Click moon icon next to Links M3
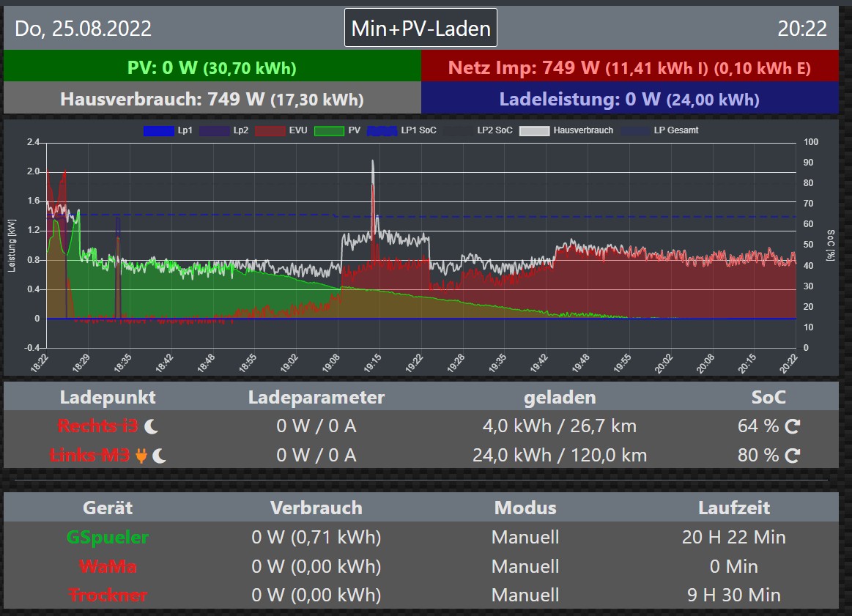The height and width of the screenshot is (616, 852). pos(160,456)
